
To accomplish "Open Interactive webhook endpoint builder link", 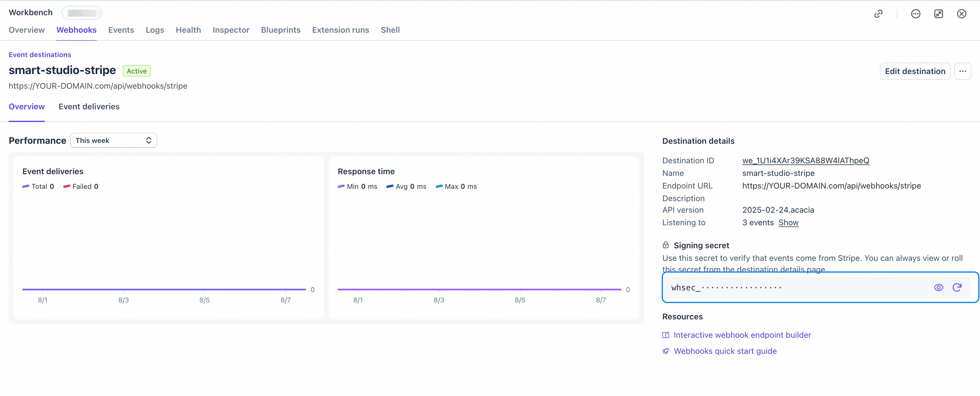I will click(742, 335).
